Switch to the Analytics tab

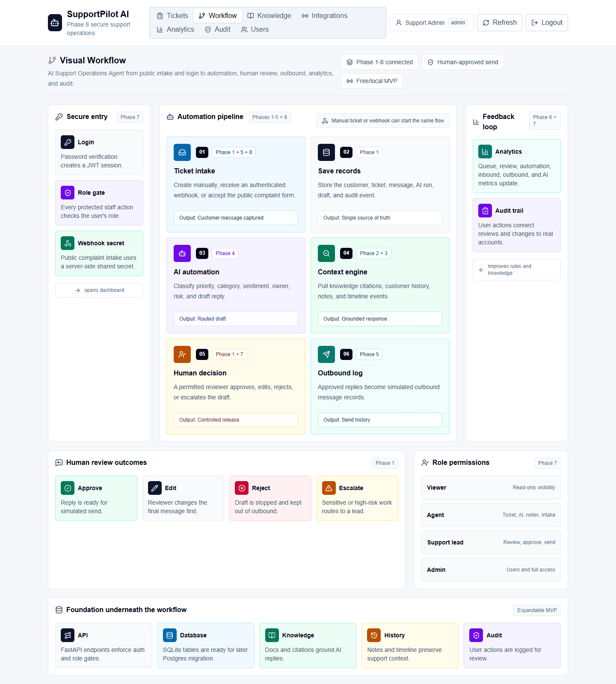coord(175,30)
